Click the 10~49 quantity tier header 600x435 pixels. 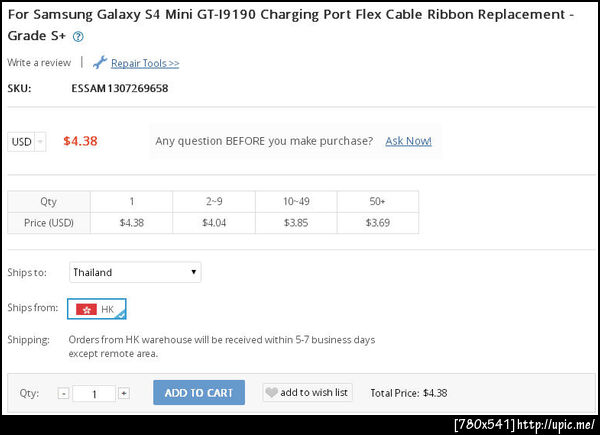pos(297,201)
